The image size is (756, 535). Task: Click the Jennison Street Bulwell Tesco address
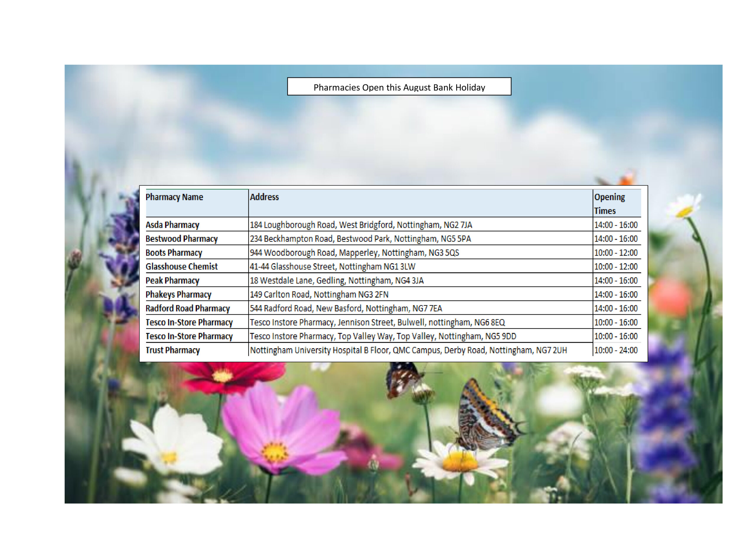tap(377, 322)
